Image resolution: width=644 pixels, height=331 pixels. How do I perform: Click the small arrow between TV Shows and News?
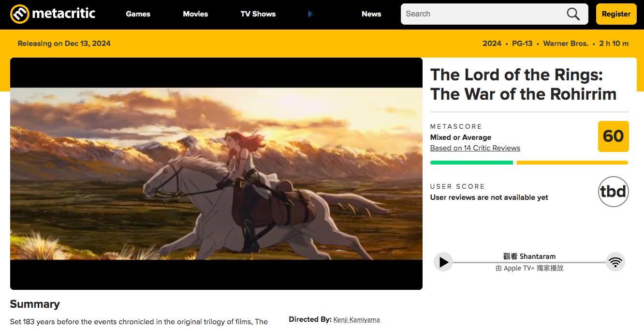coord(310,14)
